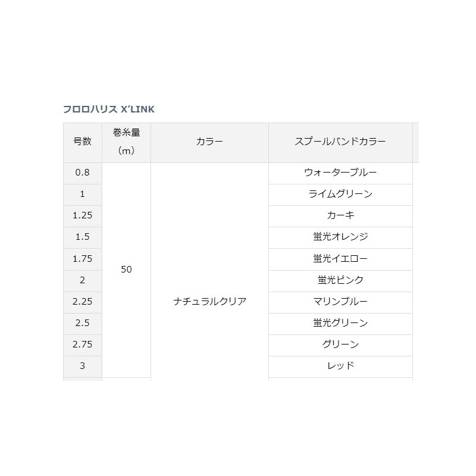476x476 pixels.
Task: Click the スプールバンドカラー column header
Action: tap(340, 143)
